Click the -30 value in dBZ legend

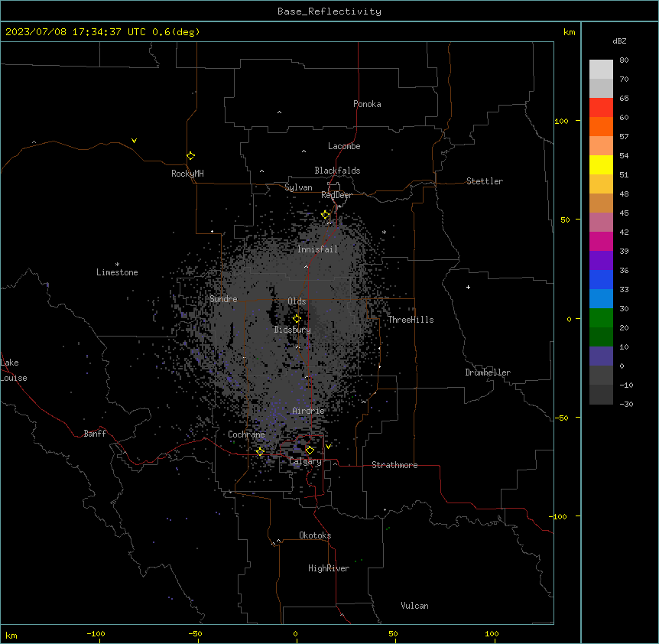coord(626,405)
